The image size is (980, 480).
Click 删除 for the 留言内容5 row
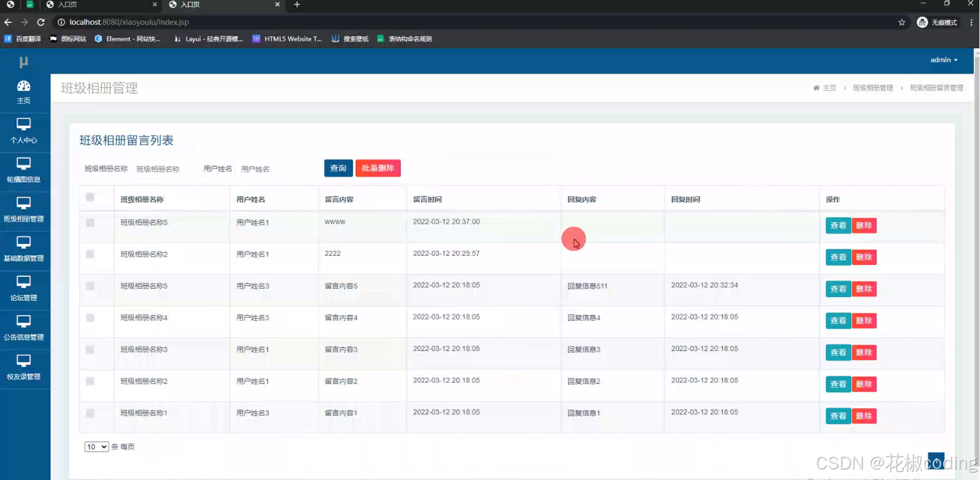click(864, 288)
